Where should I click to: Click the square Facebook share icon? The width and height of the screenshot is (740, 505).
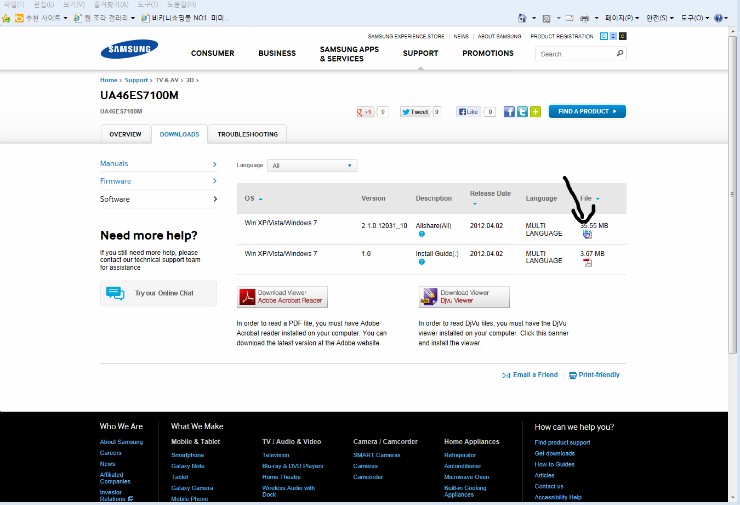pyautogui.click(x=509, y=112)
